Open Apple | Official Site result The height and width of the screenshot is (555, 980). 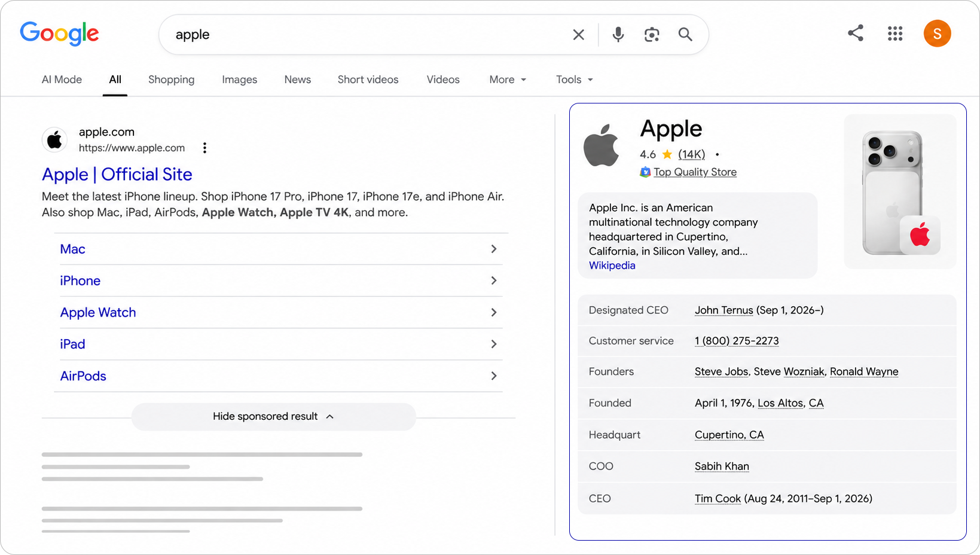coord(117,174)
